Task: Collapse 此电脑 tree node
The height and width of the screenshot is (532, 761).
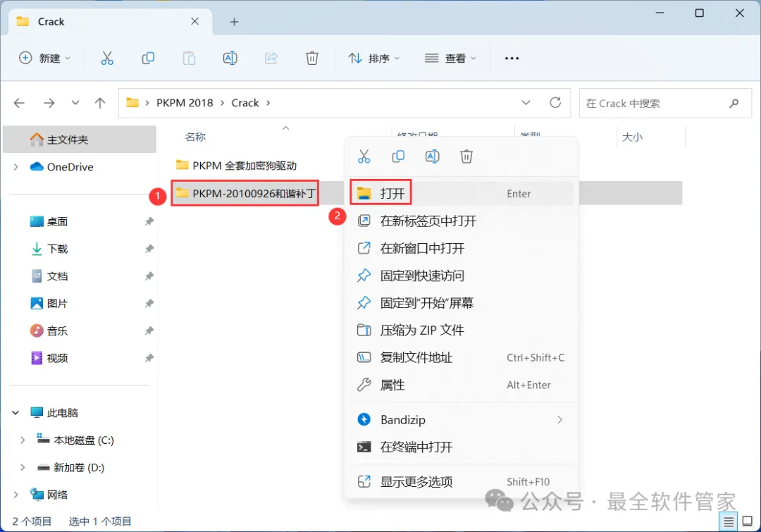Action: (x=16, y=413)
